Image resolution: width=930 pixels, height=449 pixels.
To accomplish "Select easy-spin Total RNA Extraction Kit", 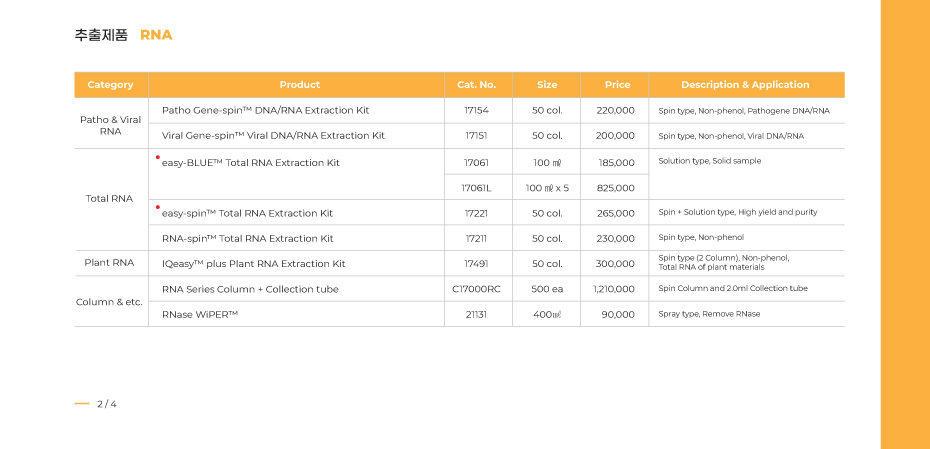I will (247, 213).
